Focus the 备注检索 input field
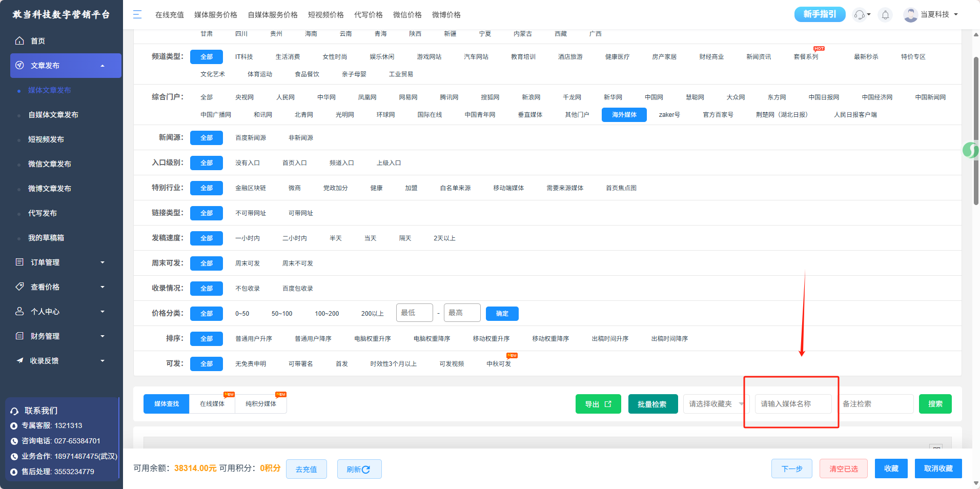This screenshot has height=489, width=980. (875, 404)
